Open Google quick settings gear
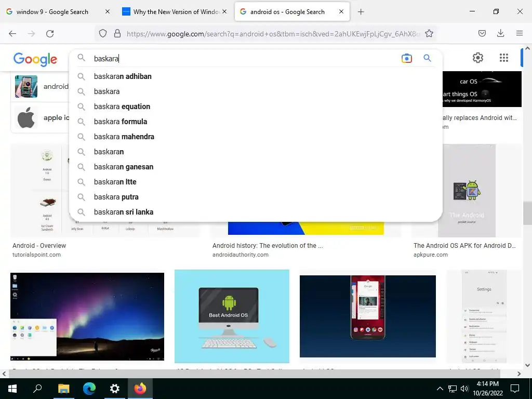532x399 pixels. pos(478,58)
